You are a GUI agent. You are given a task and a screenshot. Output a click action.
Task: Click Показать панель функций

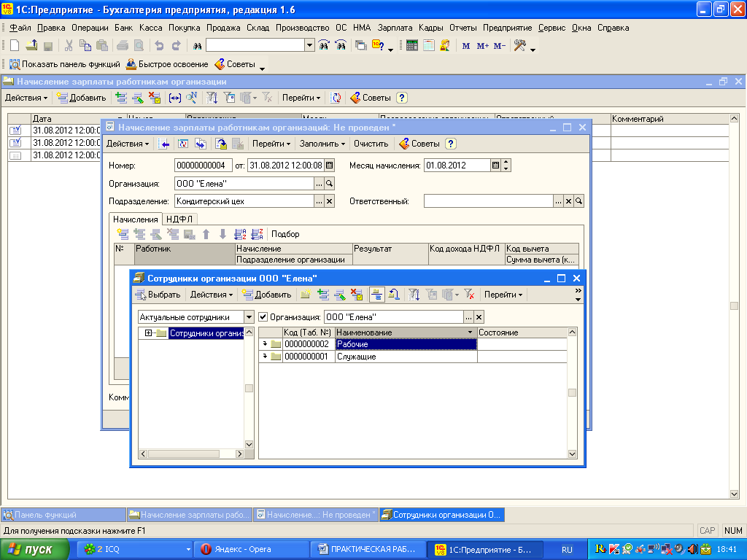coord(65,64)
